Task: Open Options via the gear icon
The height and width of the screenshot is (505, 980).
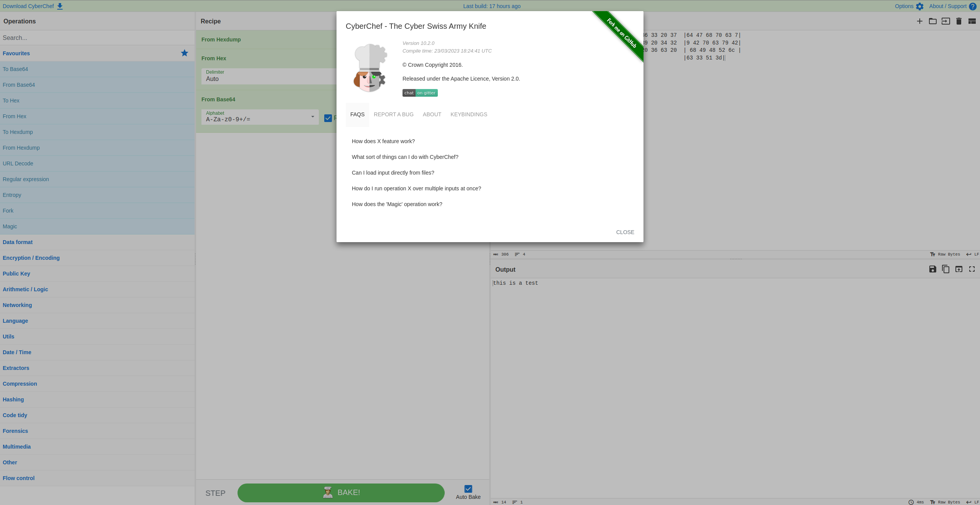Action: [x=919, y=6]
